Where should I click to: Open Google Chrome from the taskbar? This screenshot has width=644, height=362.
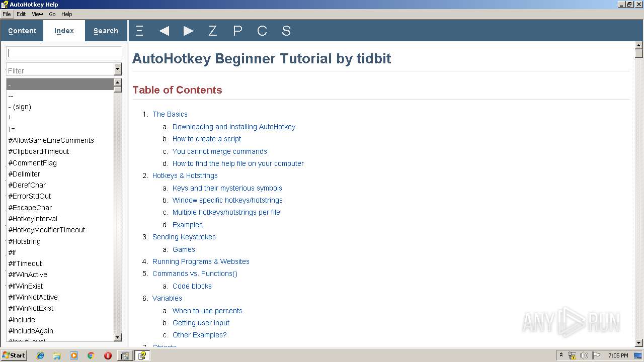(91, 355)
